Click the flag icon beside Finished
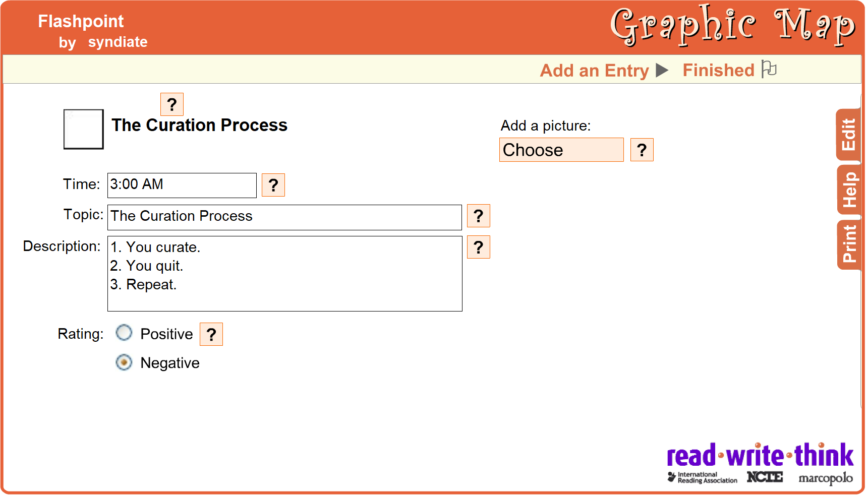868x497 pixels. (769, 69)
